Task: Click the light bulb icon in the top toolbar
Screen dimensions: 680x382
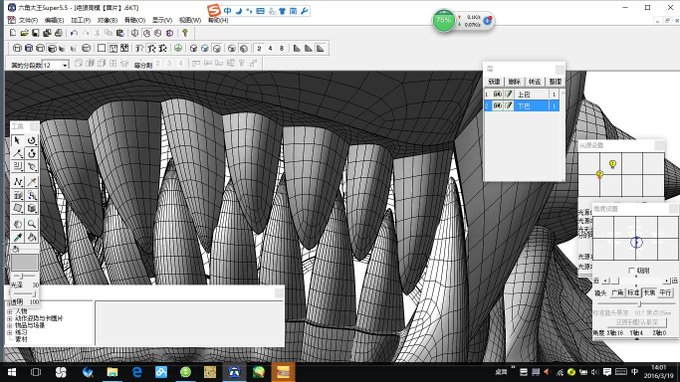Action: [185, 33]
